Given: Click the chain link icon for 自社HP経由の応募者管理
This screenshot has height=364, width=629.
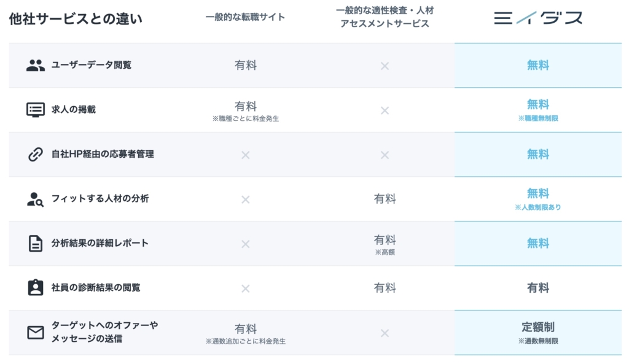Looking at the screenshot, I should point(35,154).
